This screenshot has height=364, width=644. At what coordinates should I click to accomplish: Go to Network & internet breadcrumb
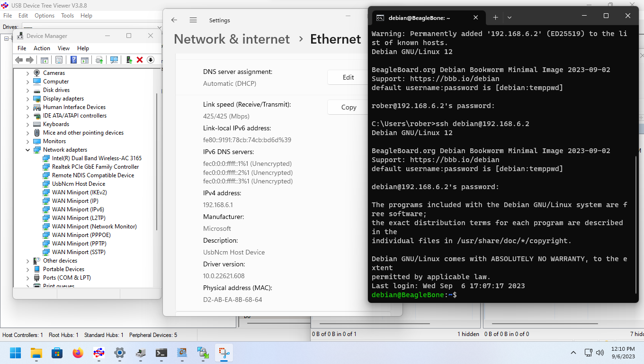[x=232, y=39]
